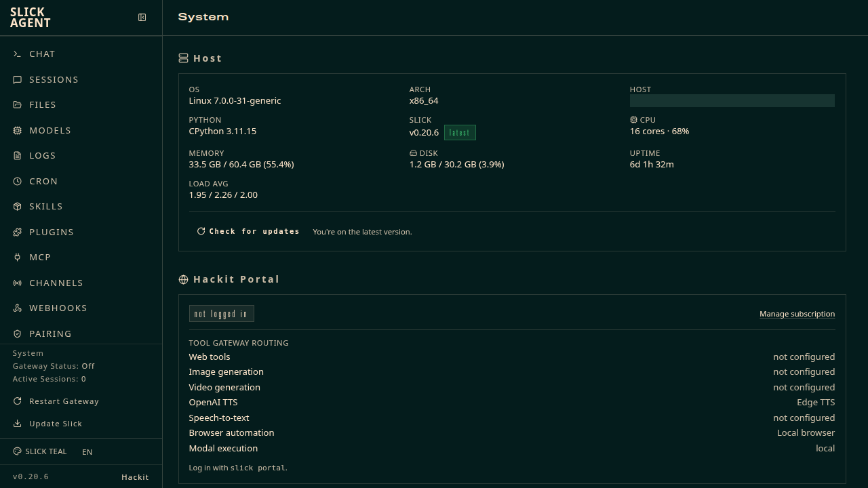868x488 pixels.
Task: Collapse the sidebar with the panel icon
Action: coord(142,17)
